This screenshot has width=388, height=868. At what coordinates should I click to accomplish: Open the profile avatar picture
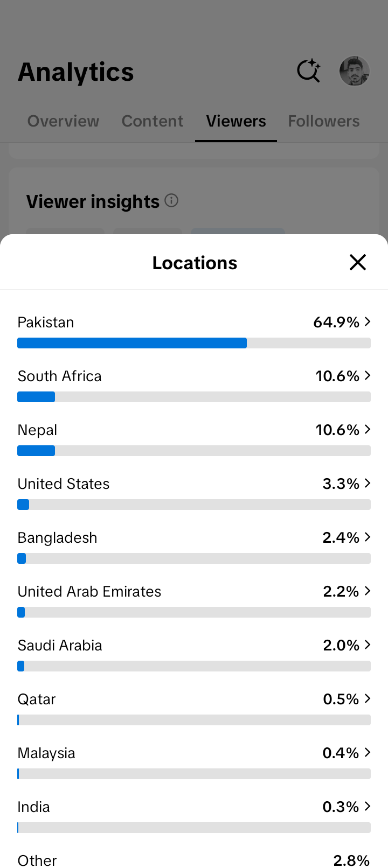pos(355,71)
